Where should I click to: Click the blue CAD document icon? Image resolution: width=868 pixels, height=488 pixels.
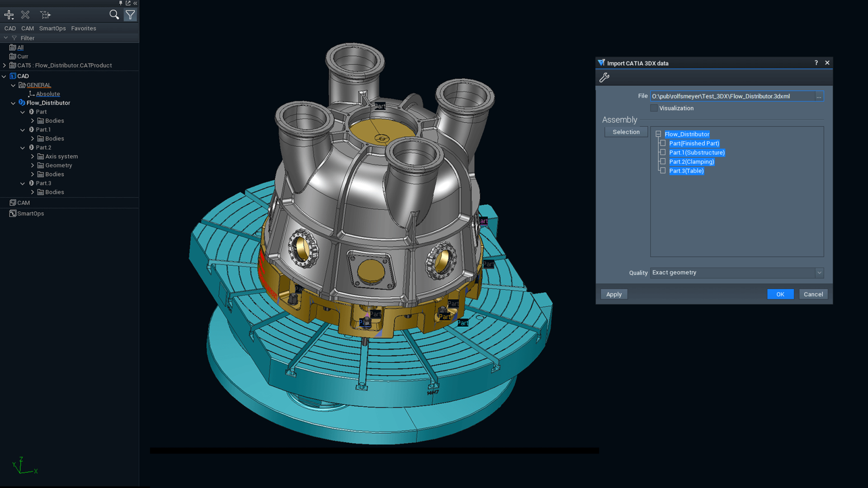(x=13, y=76)
